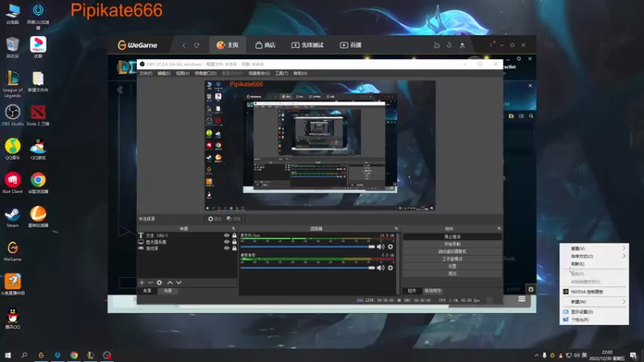The image size is (644, 362).
Task: Expand 排序方式(O) submenu in context menu
Action: 594,256
